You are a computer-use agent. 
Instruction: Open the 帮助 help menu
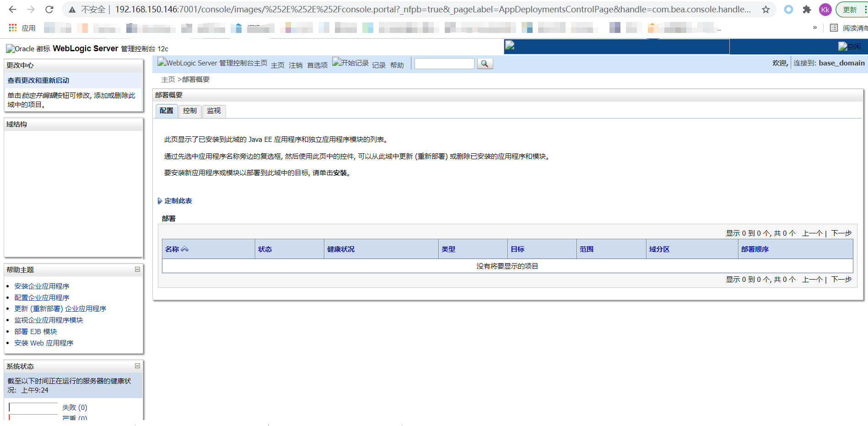click(397, 65)
